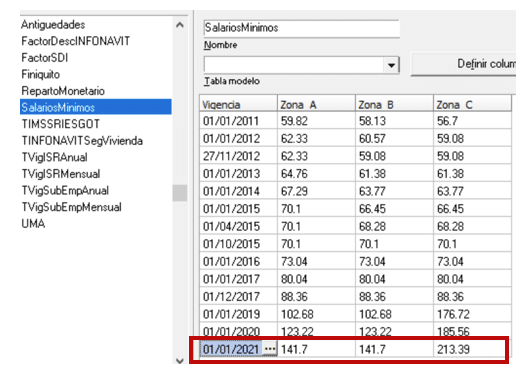The image size is (523, 374).
Task: Click inside the Tabla modelo combo box
Action: point(294,65)
